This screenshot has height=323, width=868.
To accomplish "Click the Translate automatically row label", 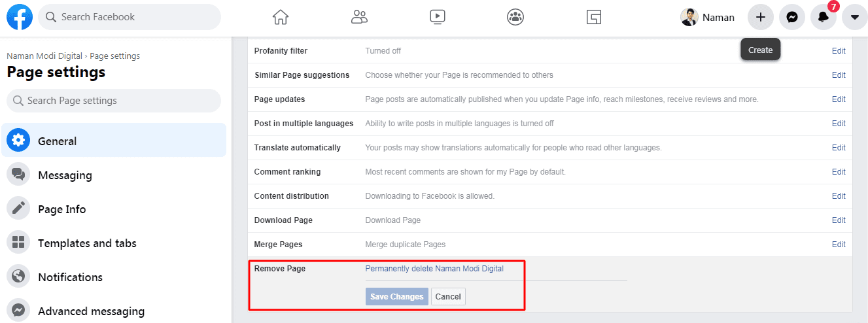I will click(x=297, y=148).
